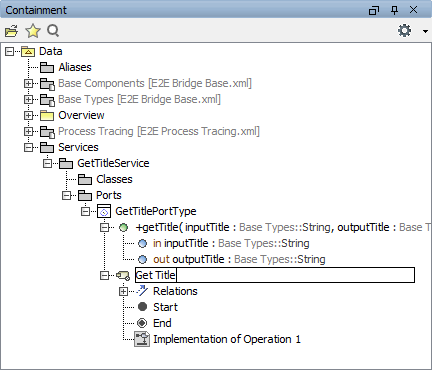
Task: Click the Containment panel title
Action: (x=36, y=10)
